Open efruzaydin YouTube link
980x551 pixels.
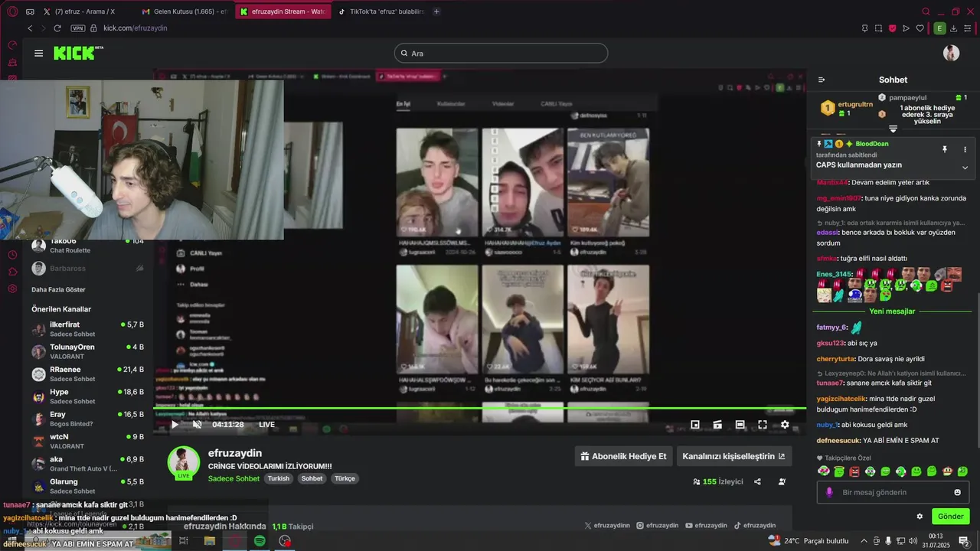coord(706,525)
